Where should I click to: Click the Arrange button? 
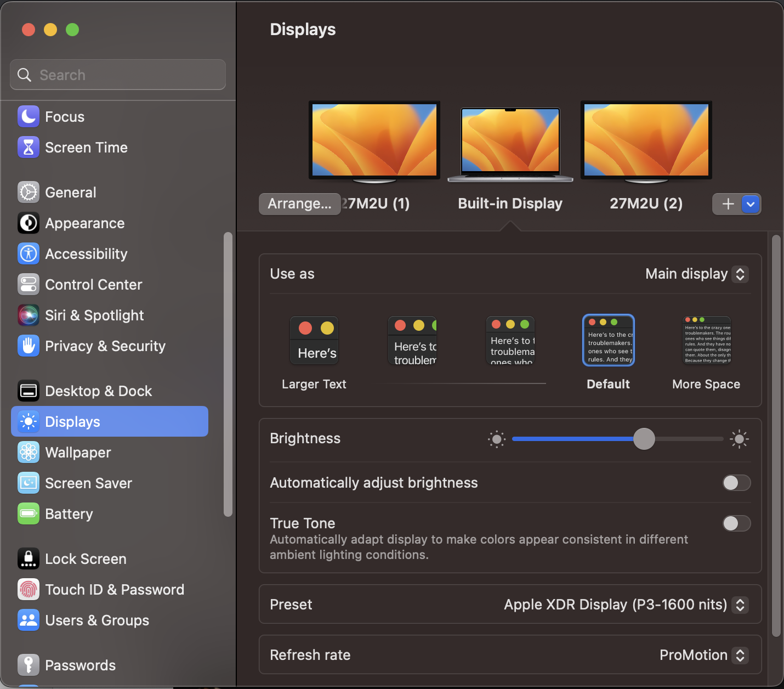299,204
